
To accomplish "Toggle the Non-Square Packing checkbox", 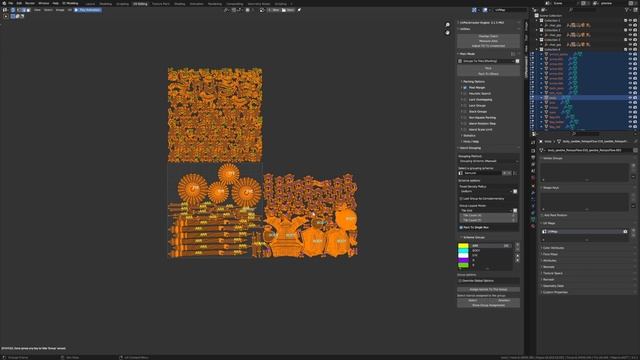I will tap(465, 118).
